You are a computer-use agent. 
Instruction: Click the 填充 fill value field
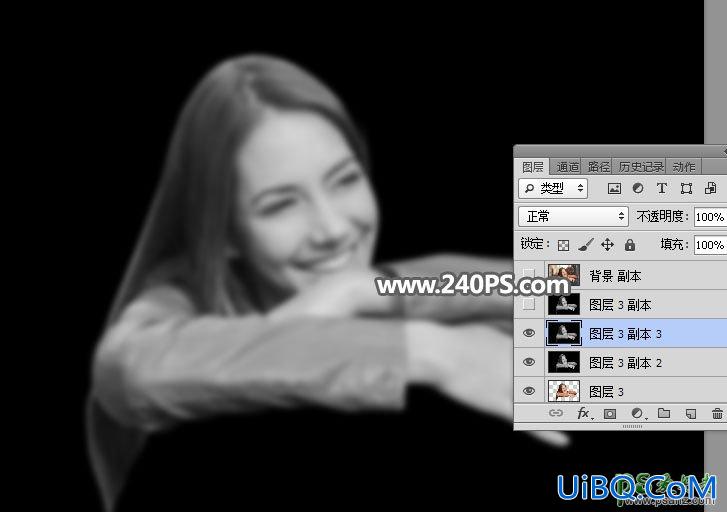[710, 245]
